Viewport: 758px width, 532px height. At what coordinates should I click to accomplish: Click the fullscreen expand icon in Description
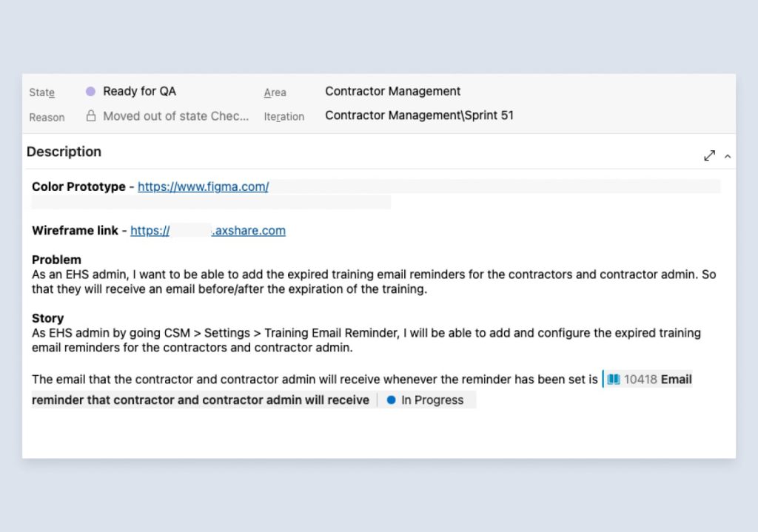coord(709,155)
